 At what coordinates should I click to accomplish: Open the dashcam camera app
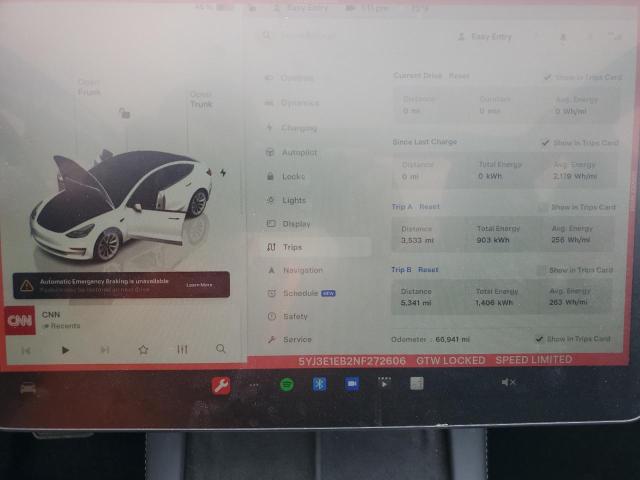(x=352, y=384)
